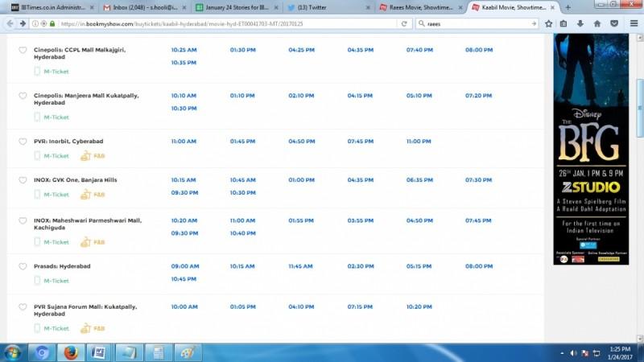
Task: Open Paint from the taskbar
Action: 188,352
